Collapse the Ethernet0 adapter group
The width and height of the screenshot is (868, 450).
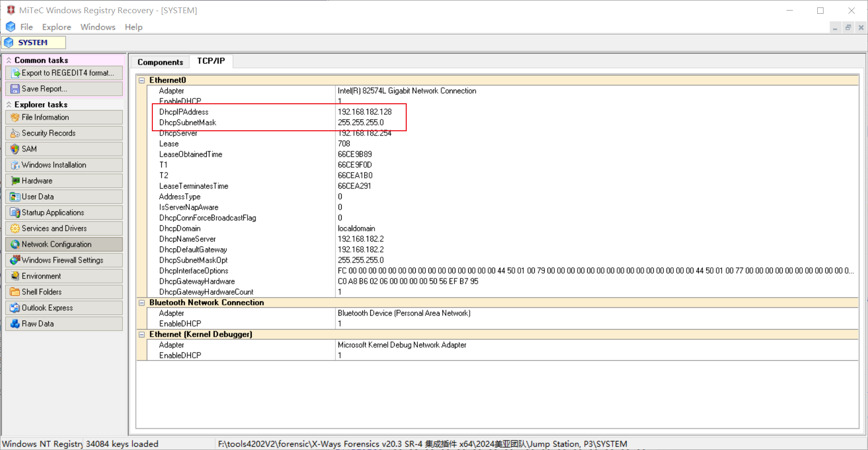142,80
